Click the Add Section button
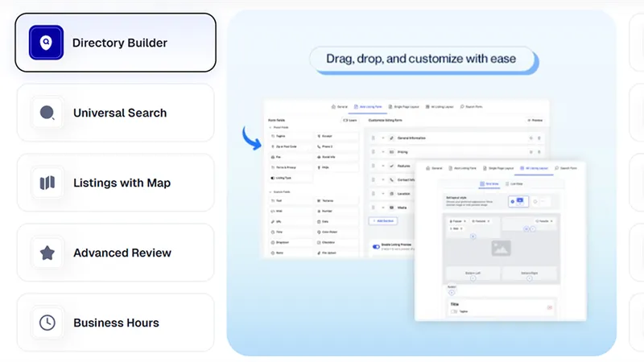Image resolution: width=644 pixels, height=362 pixels. pos(383,220)
